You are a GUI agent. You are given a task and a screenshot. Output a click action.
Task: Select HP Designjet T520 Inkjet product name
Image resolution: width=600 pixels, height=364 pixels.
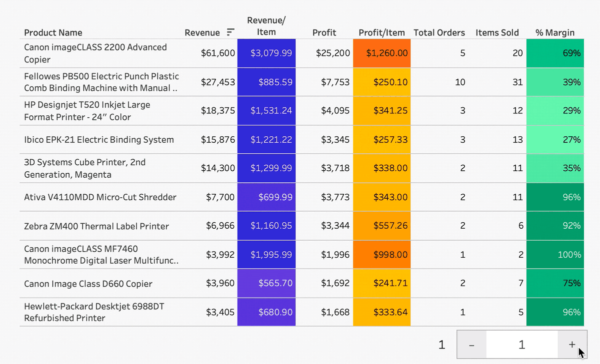click(87, 111)
